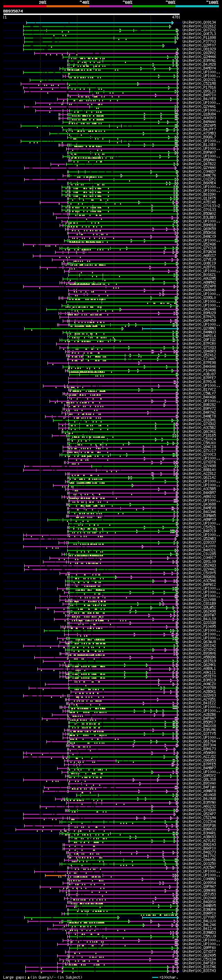Select the UniRef100_B9PW07 label
The height and width of the screenshot is (980, 222).
(199, 152)
